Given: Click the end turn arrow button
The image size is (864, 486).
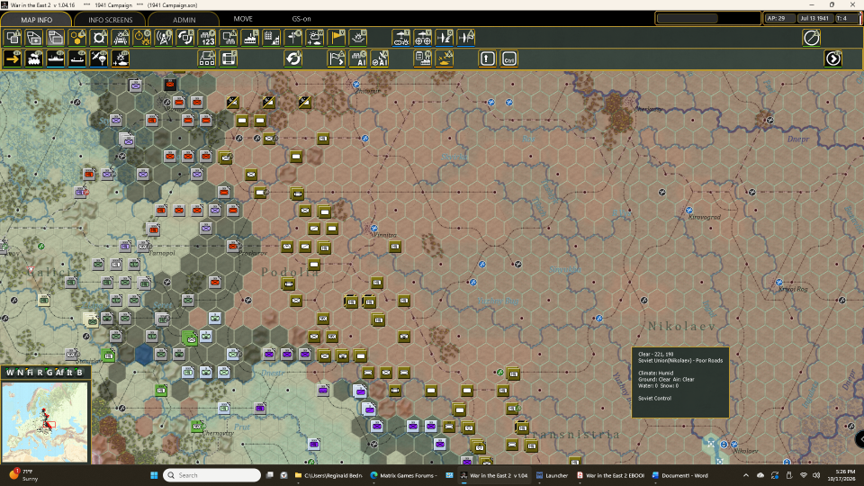Looking at the screenshot, I should coord(833,58).
